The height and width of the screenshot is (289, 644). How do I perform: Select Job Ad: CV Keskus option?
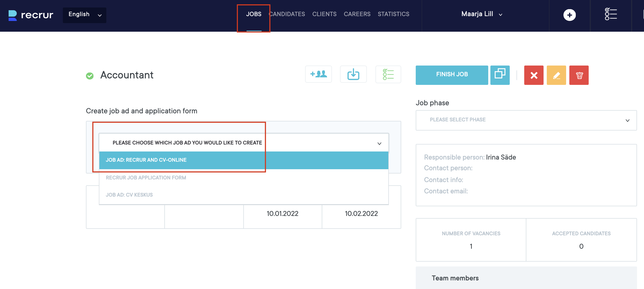tap(129, 195)
